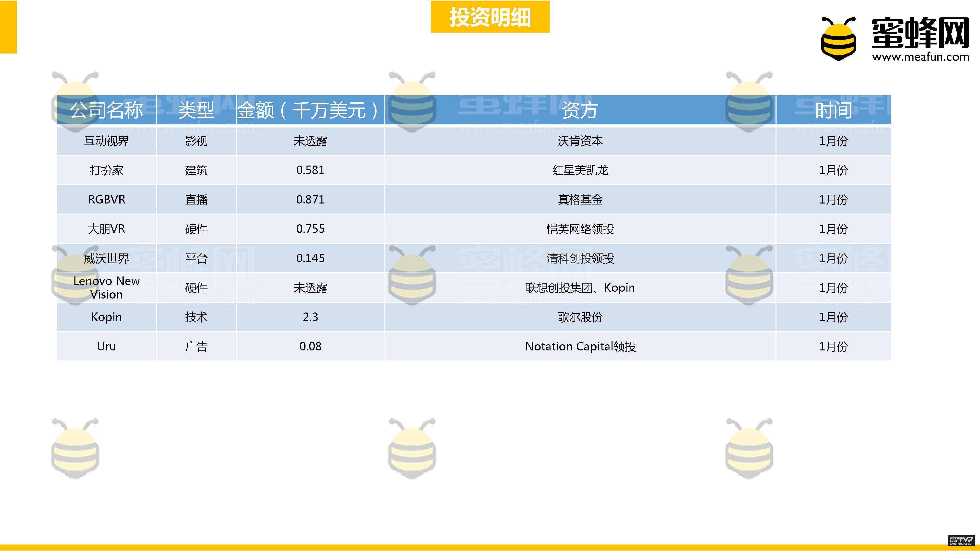Click the 投资明细 title banner
The image size is (980, 551).
click(x=490, y=17)
